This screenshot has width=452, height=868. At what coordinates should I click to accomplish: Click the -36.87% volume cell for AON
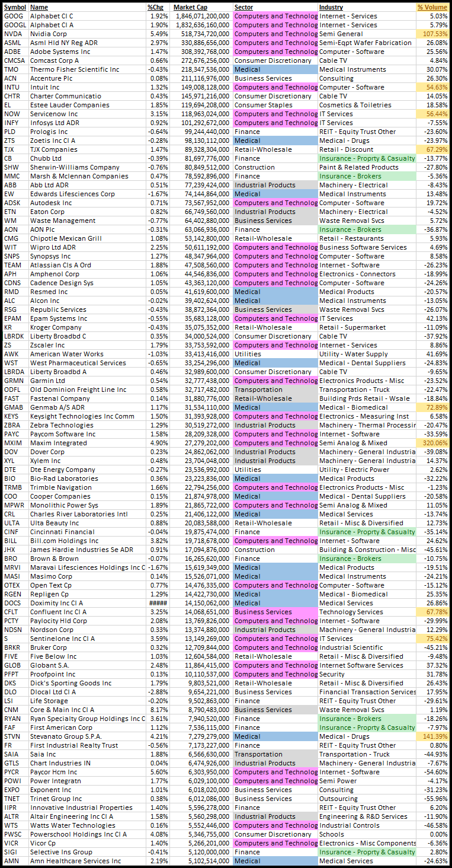432,229
